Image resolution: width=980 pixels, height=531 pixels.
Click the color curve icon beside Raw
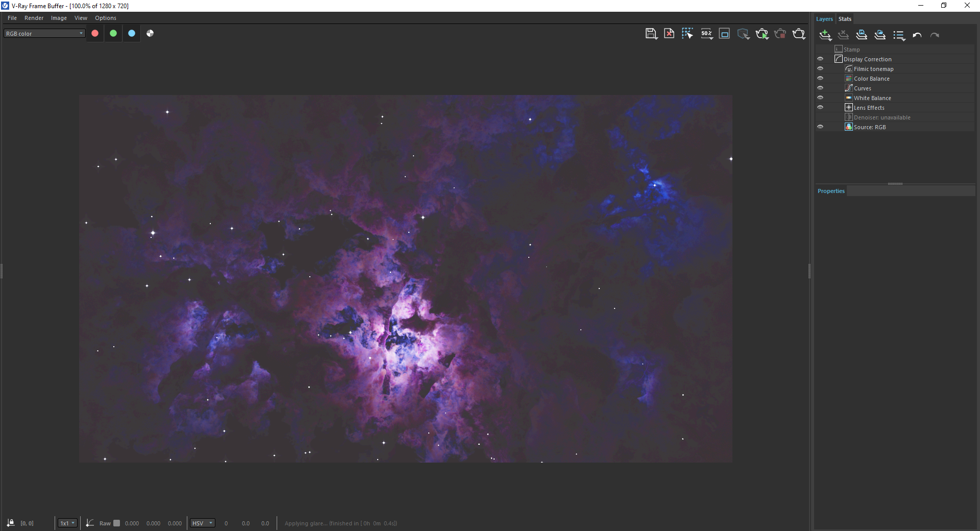[x=90, y=523]
